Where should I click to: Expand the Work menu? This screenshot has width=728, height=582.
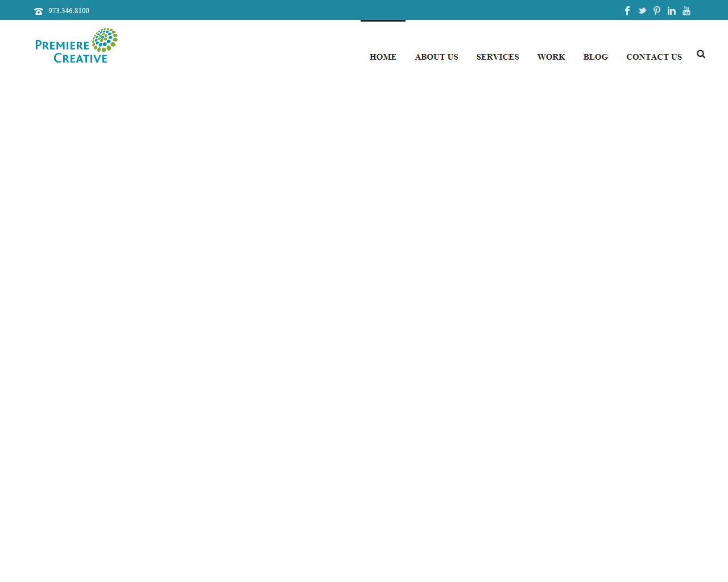pos(551,57)
